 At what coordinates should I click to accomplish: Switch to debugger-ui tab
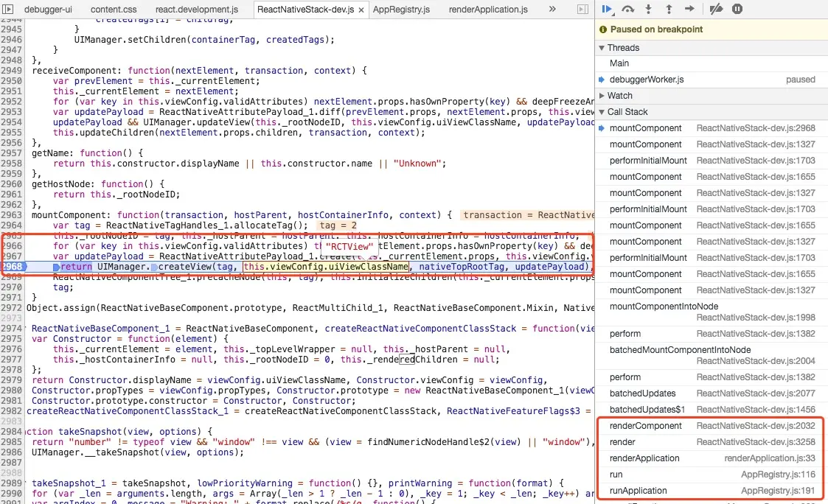(x=48, y=10)
